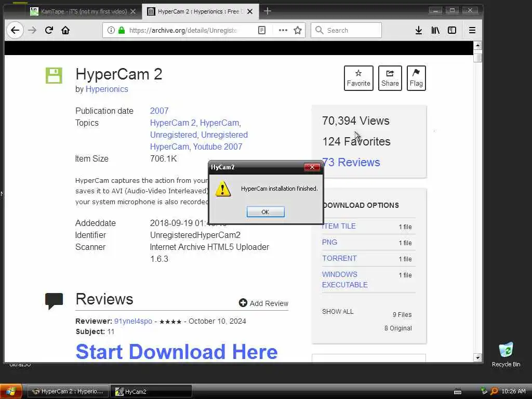Click the warning icon in HyCam2 dialog

(x=223, y=189)
